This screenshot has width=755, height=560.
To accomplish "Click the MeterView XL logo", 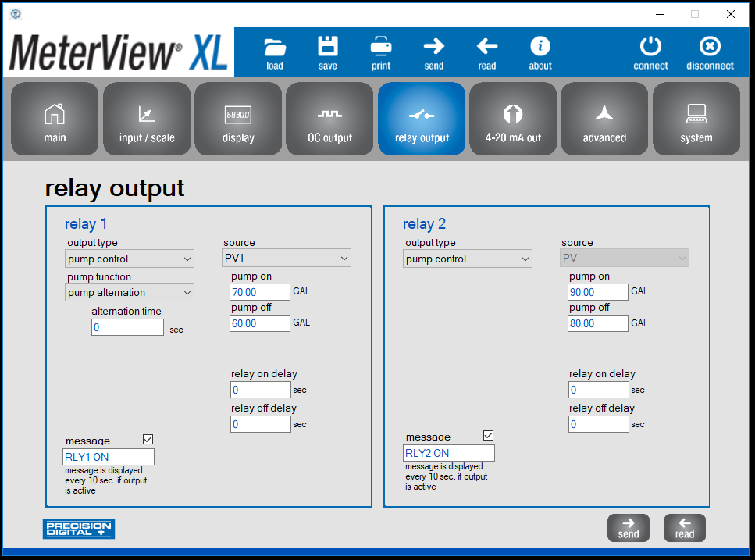I will click(119, 52).
